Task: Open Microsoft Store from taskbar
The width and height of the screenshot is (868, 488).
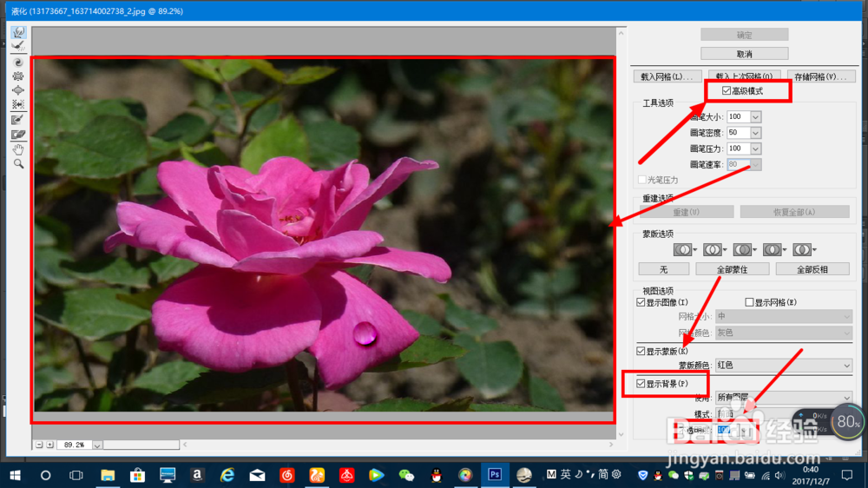Action: click(137, 475)
